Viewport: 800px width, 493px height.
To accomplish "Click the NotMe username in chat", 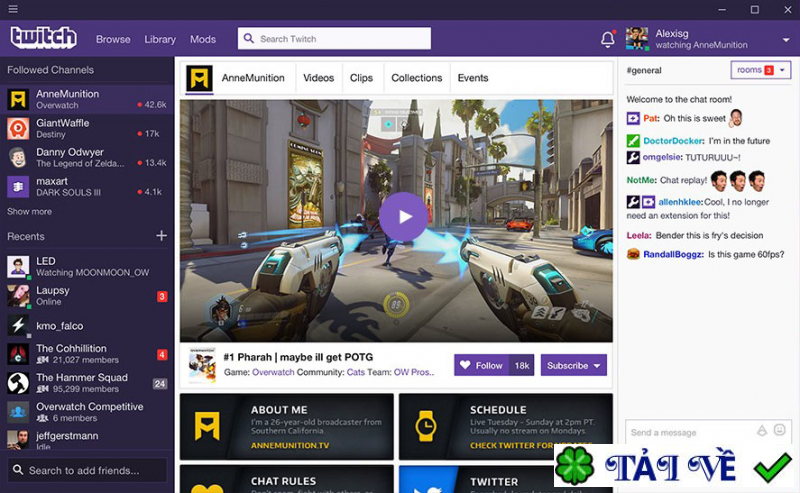I will tap(641, 180).
